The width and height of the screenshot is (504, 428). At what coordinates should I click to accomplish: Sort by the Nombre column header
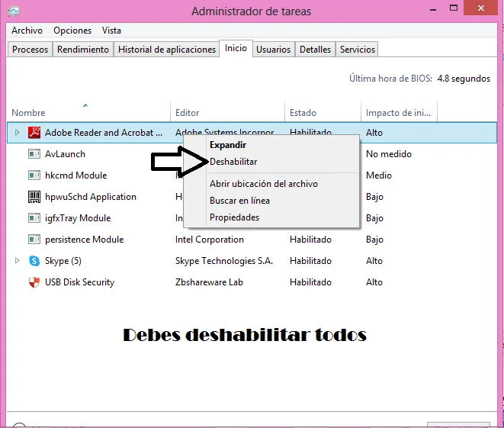pos(88,113)
